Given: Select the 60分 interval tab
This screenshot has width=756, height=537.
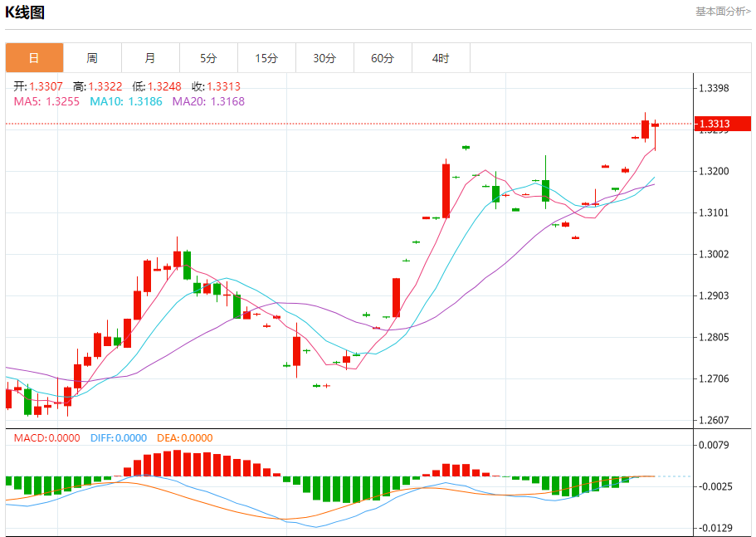Looking at the screenshot, I should coord(383,58).
